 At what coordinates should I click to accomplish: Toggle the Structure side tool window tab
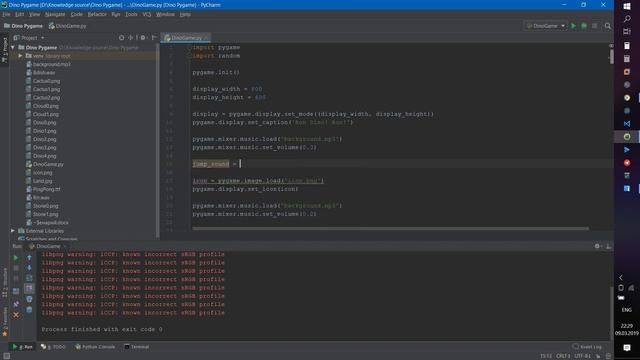(x=4, y=282)
